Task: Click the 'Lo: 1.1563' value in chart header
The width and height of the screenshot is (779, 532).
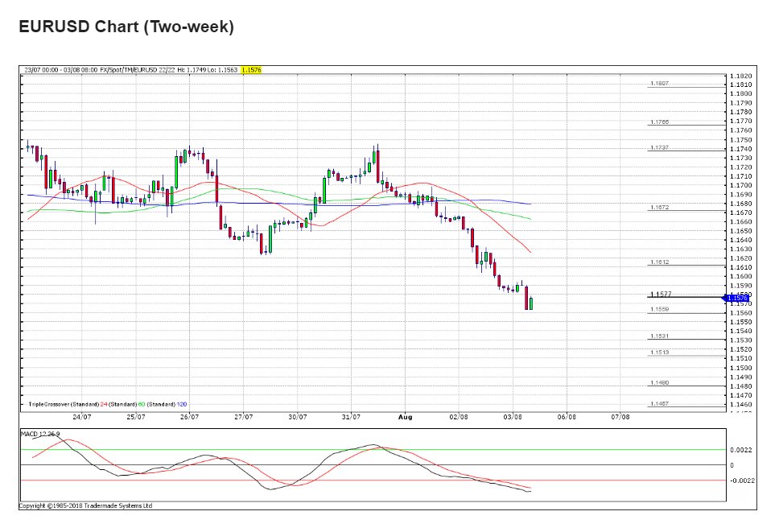Action: click(222, 70)
